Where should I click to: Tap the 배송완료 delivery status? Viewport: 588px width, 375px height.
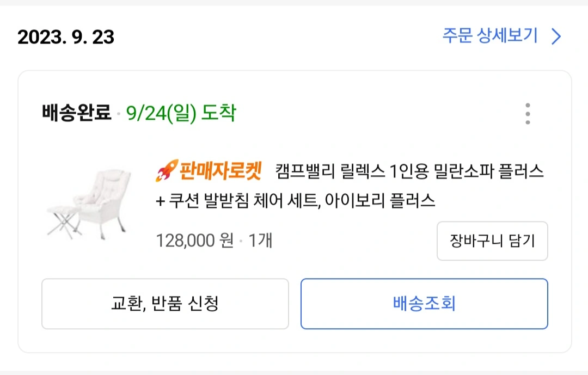pos(76,114)
